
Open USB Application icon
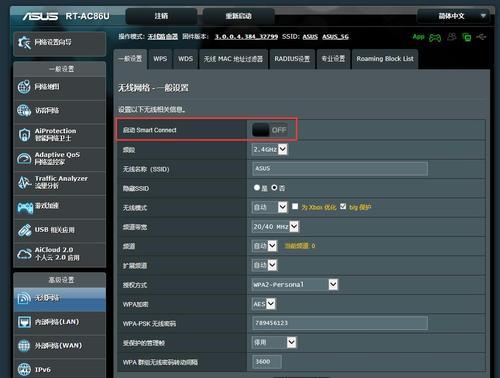(x=24, y=230)
